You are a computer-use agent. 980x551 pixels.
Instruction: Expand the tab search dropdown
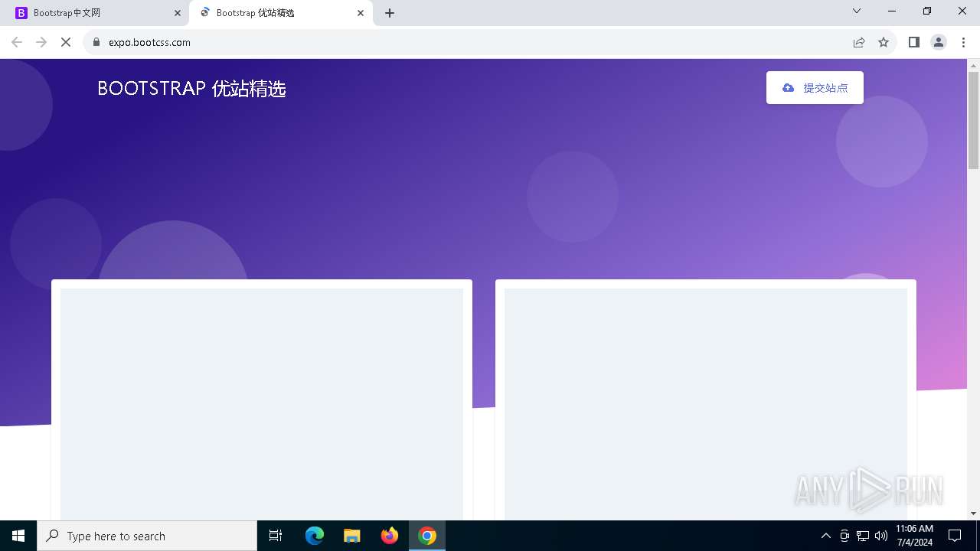tap(857, 11)
